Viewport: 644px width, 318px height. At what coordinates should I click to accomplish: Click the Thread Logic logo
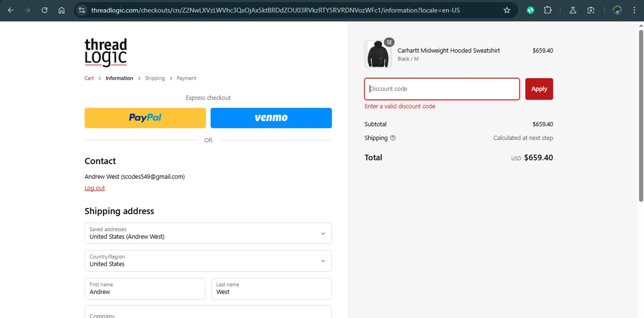pos(106,52)
